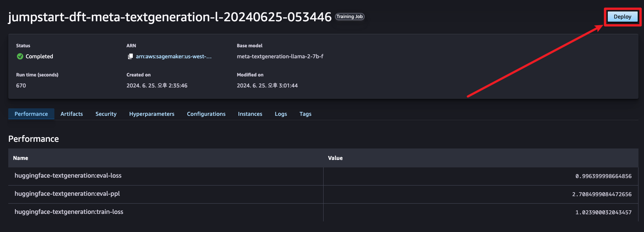
Task: Click the job title jumpstart-dft-meta-textgeneration-l-20240625-053446
Action: click(170, 17)
